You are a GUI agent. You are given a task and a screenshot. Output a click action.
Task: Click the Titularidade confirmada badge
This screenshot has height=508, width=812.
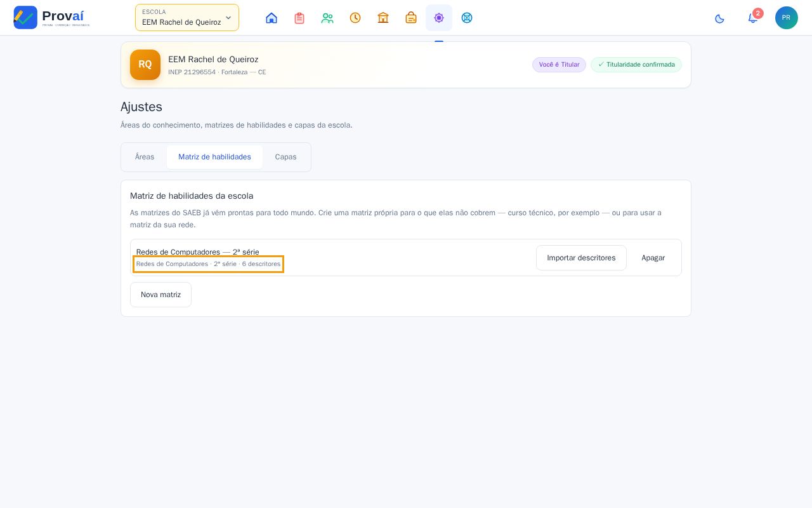tap(636, 65)
